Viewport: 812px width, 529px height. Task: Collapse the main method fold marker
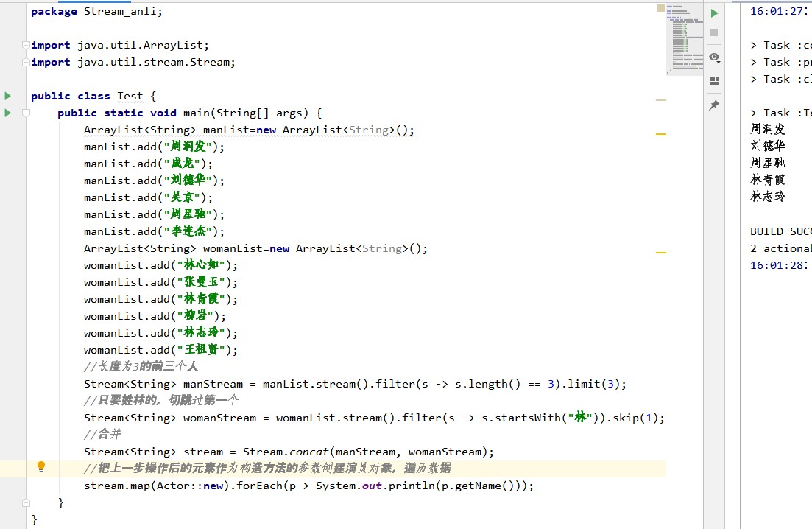pos(26,113)
